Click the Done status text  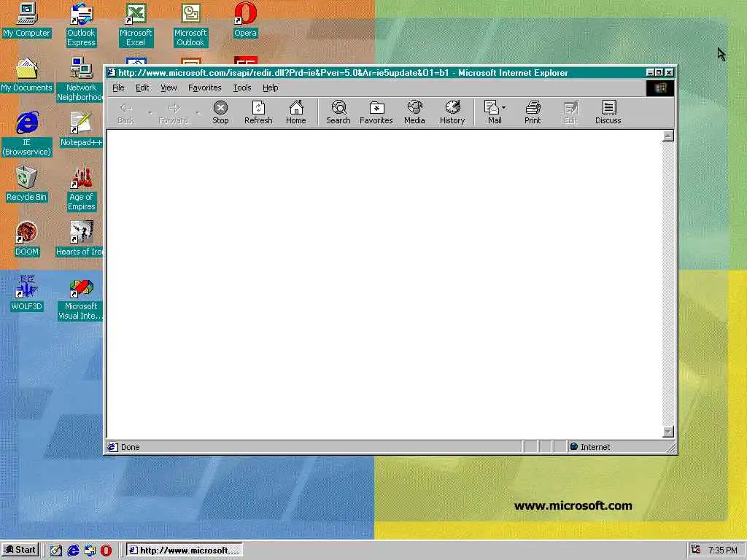click(130, 447)
